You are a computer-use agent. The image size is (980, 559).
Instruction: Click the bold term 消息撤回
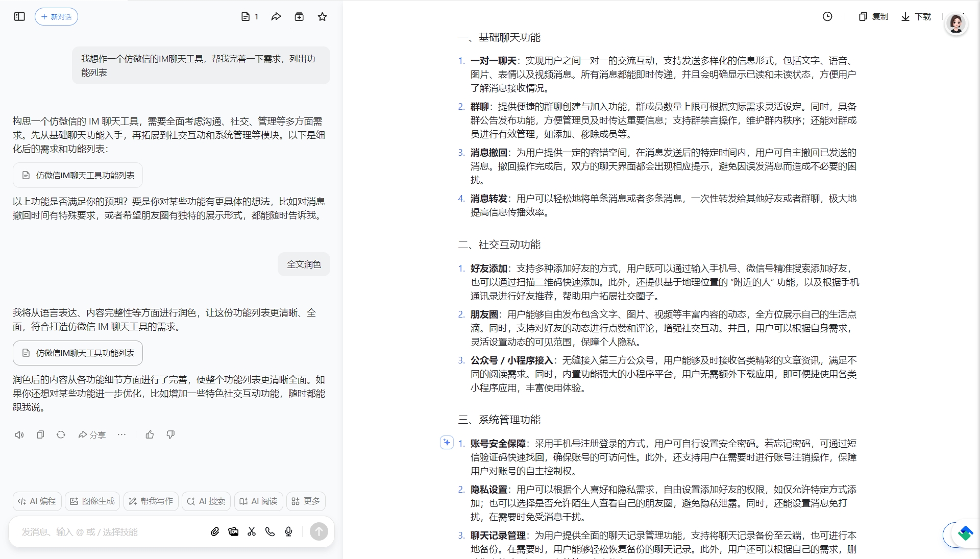[489, 153]
